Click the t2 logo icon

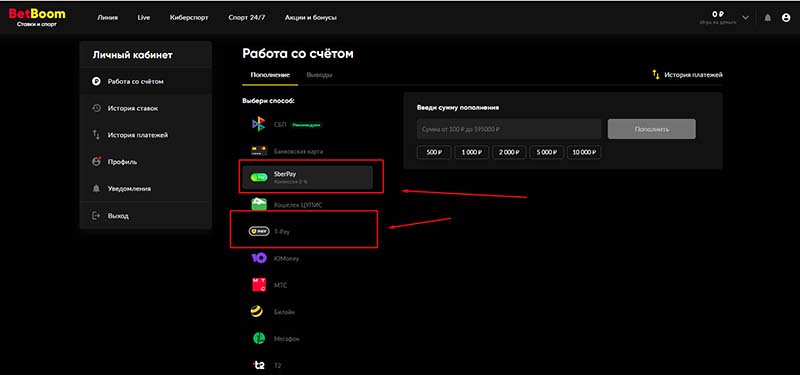259,365
